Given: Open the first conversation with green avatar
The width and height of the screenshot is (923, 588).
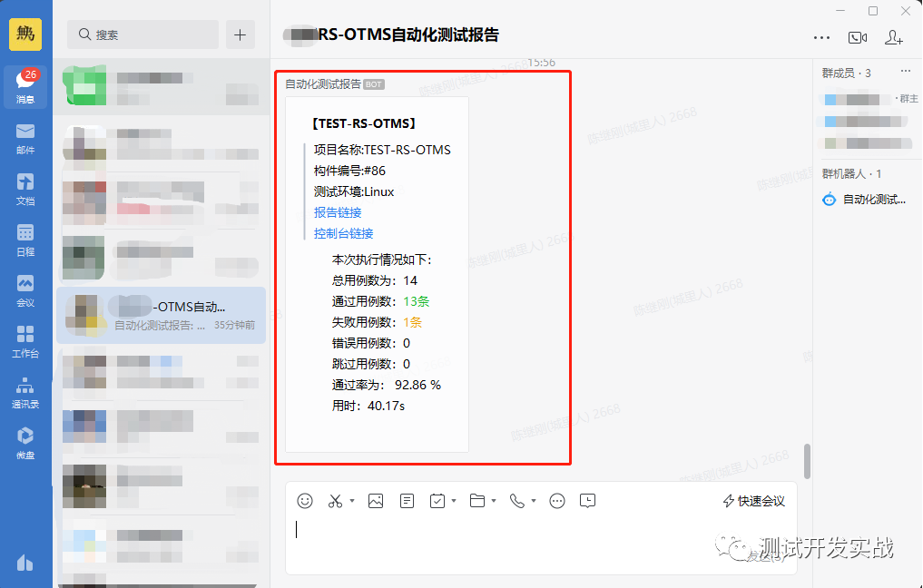Looking at the screenshot, I should (x=162, y=86).
